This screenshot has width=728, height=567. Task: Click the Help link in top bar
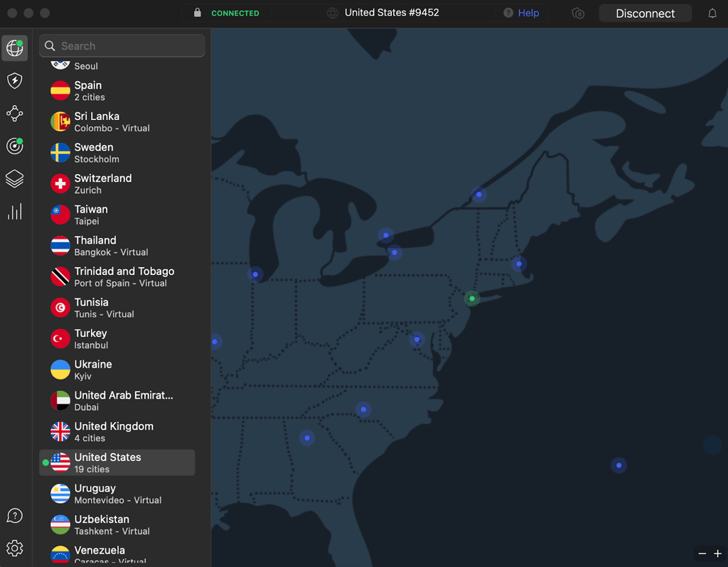528,13
